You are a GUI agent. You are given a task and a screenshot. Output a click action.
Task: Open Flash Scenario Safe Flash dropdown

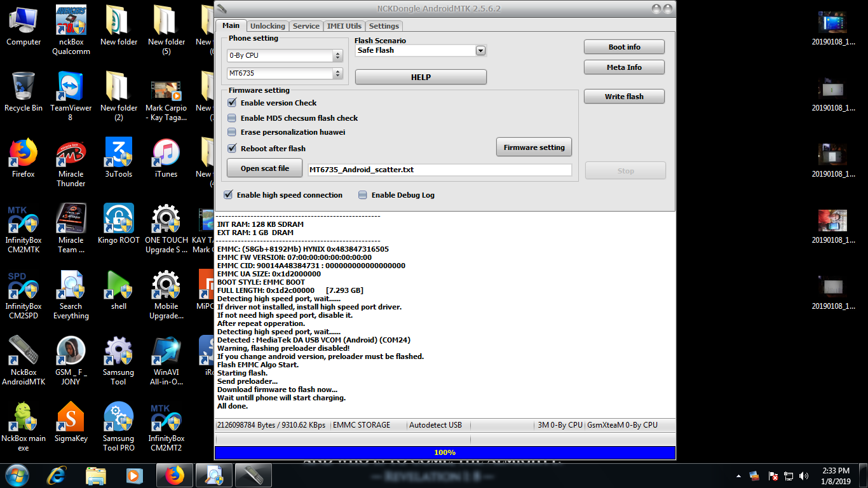coord(480,50)
